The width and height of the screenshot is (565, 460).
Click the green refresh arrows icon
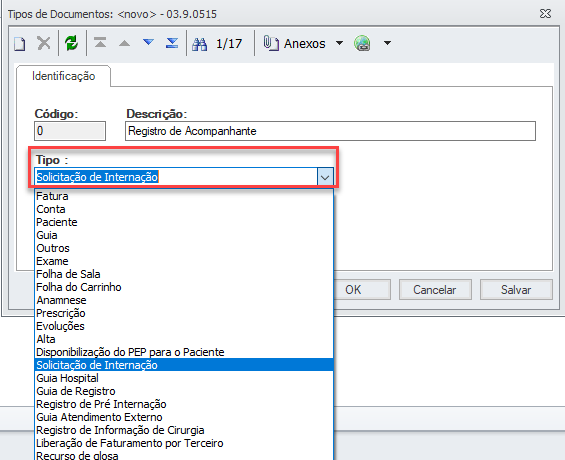(72, 43)
